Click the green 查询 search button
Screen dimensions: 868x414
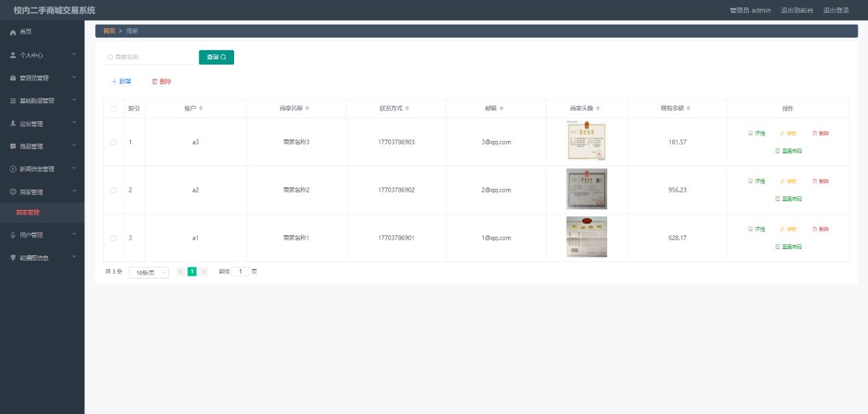pyautogui.click(x=216, y=57)
